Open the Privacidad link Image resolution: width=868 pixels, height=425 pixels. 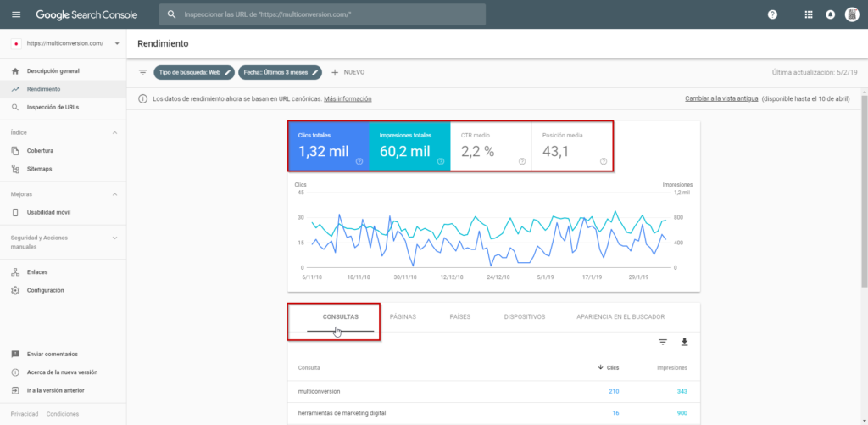tap(25, 414)
